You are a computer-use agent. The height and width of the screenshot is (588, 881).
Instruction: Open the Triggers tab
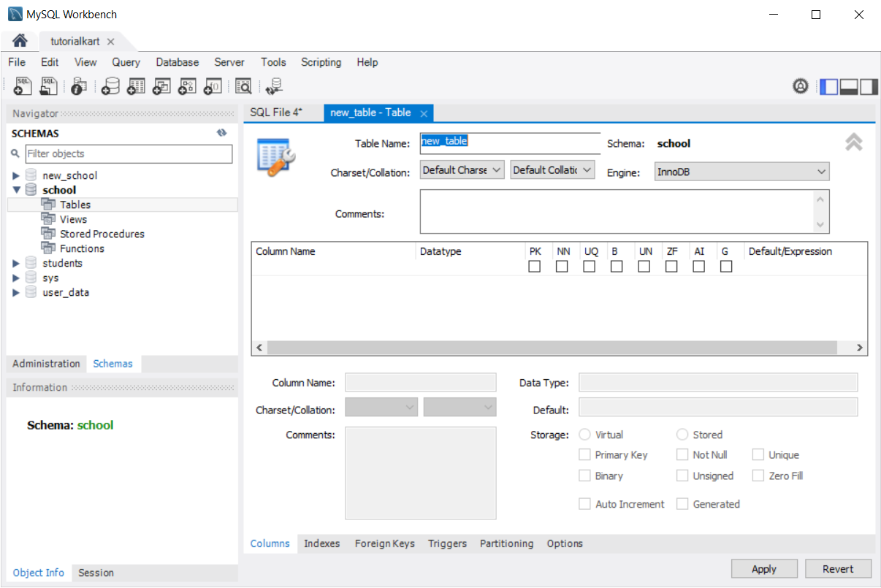click(x=448, y=543)
